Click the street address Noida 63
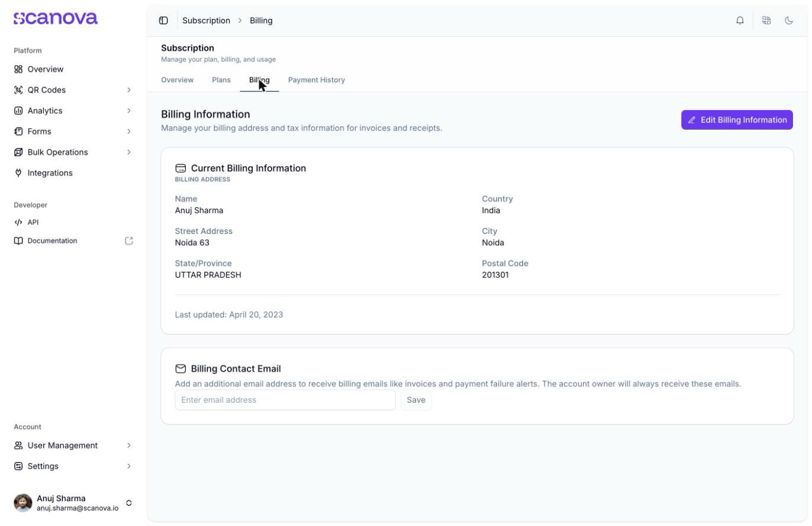Viewport: 812px width, 526px height. [192, 243]
